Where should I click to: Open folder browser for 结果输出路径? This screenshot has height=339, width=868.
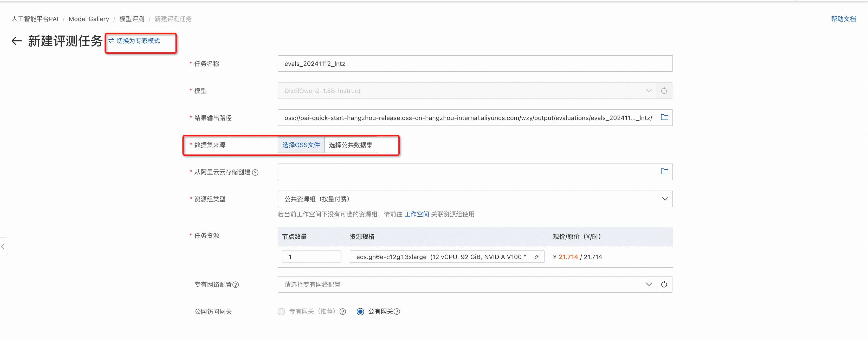(x=664, y=117)
